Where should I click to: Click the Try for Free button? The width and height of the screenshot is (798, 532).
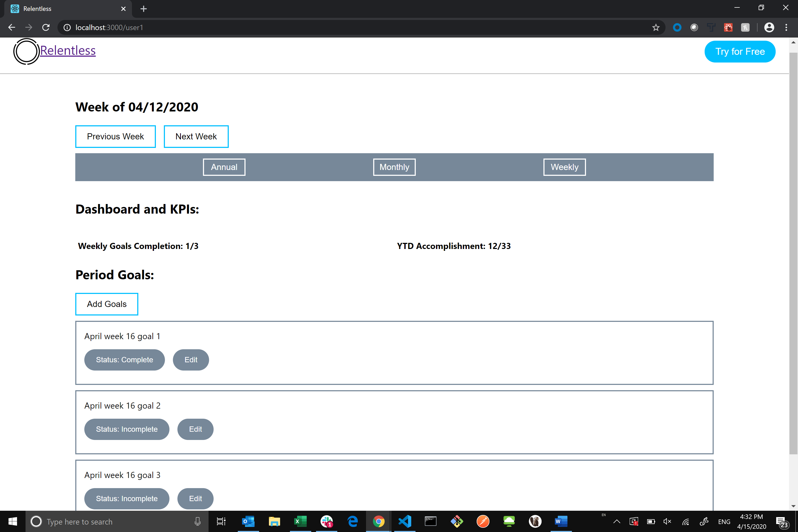740,51
